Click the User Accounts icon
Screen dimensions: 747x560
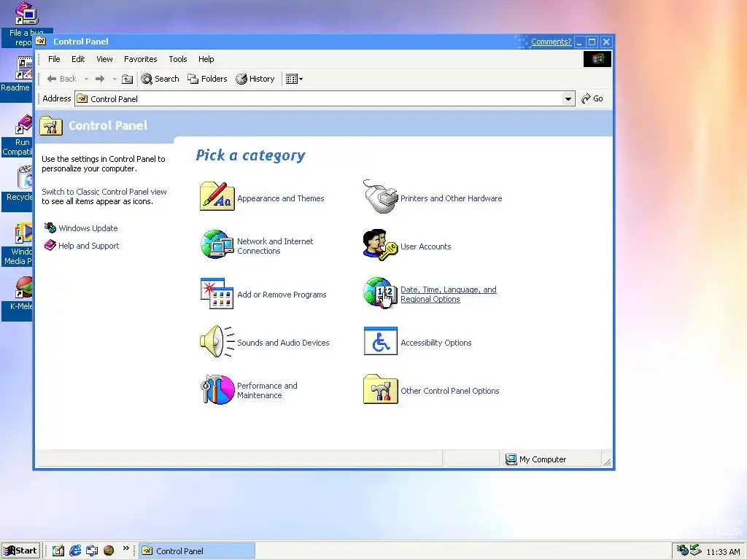[x=380, y=245]
